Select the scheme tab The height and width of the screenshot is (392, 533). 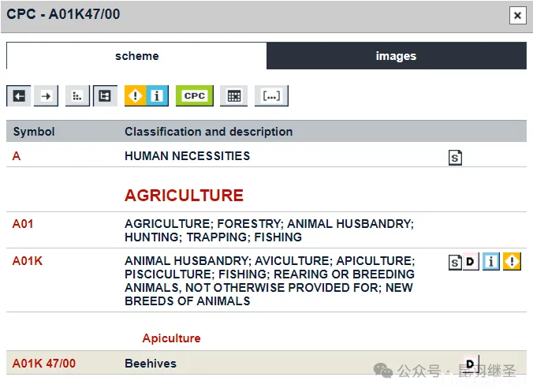click(x=136, y=56)
